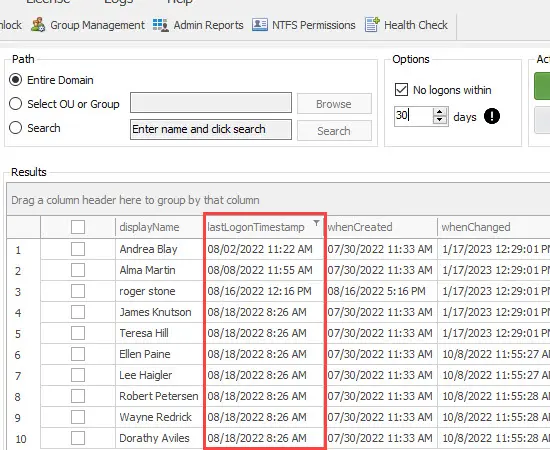
Task: Click the days number input field
Action: [414, 116]
